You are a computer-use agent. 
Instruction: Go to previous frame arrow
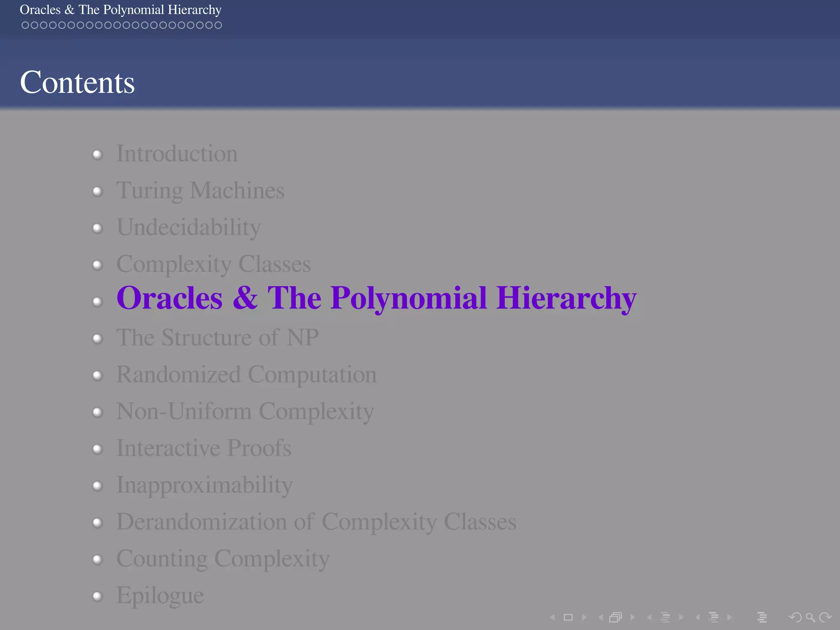(601, 617)
